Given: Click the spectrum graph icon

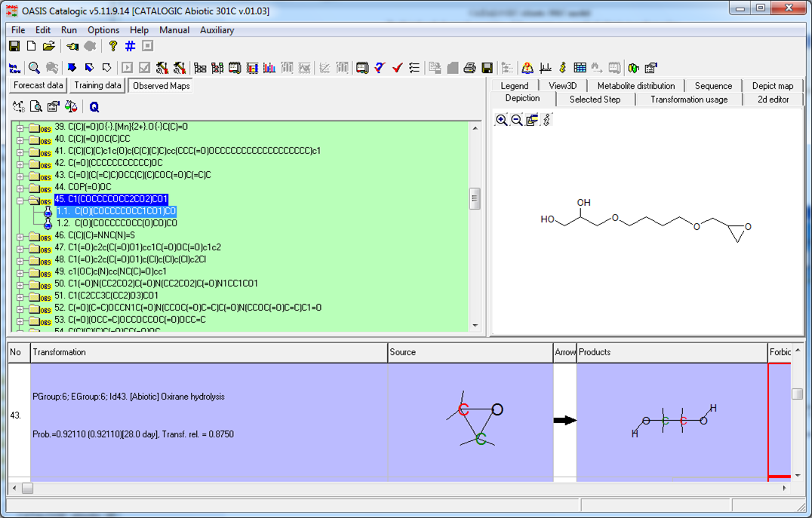Looking at the screenshot, I should [x=545, y=68].
